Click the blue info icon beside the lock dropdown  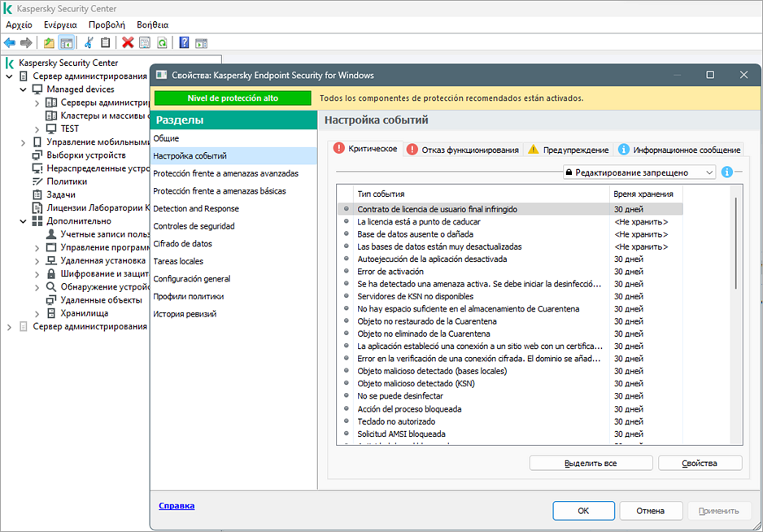click(726, 172)
